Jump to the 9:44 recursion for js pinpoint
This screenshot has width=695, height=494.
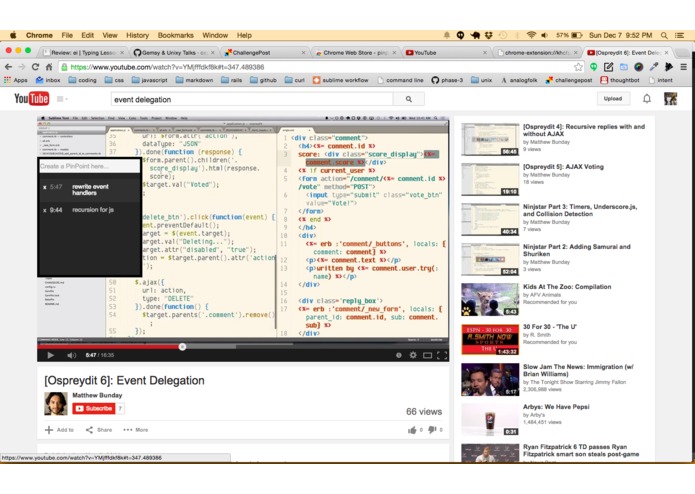[x=93, y=210]
